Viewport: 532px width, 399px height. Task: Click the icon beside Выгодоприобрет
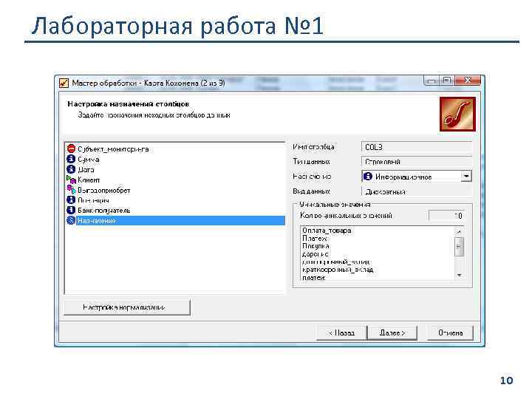(71, 189)
